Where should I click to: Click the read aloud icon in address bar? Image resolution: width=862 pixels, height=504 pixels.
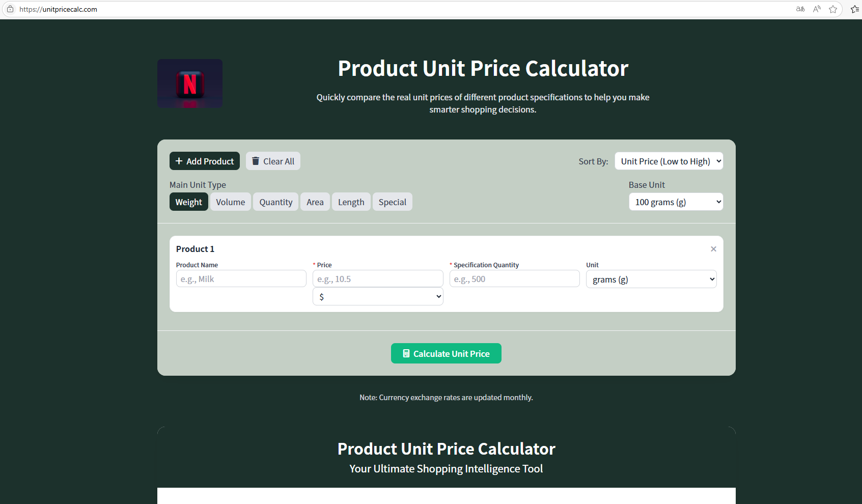[x=817, y=9]
